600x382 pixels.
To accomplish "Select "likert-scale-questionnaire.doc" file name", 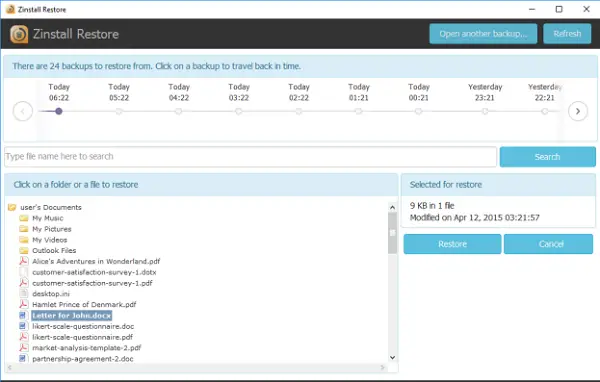I will pyautogui.click(x=83, y=326).
